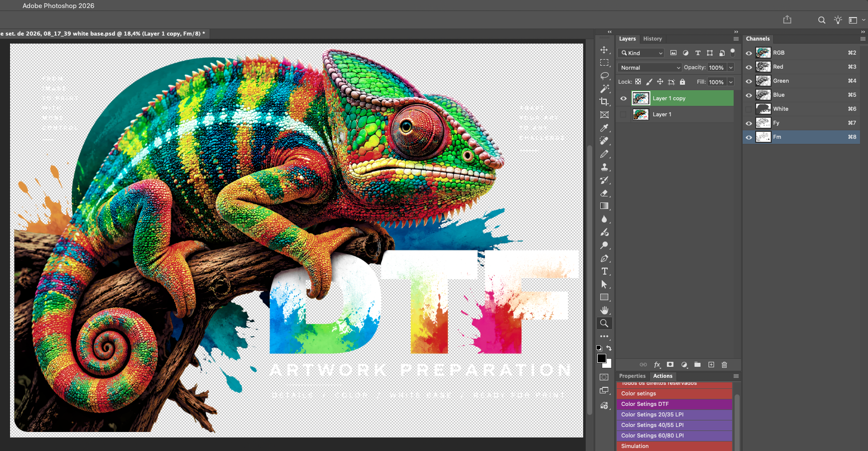
Task: Run Color Setings 40/55 LPI action
Action: [x=674, y=425]
